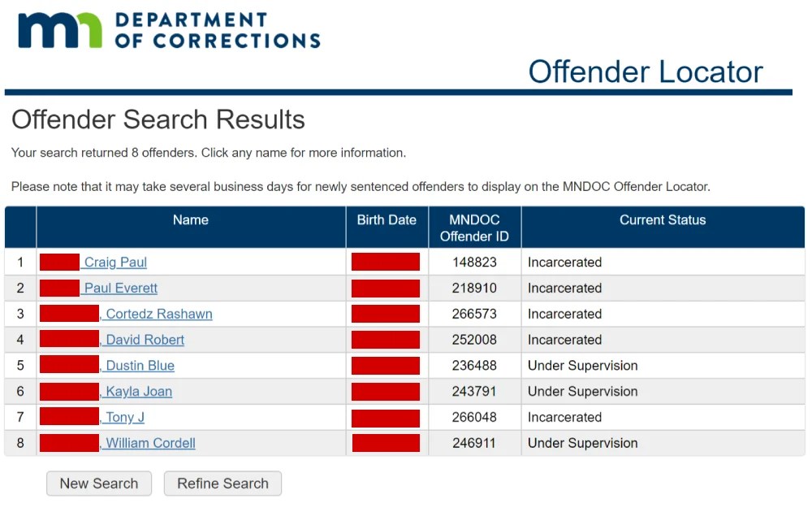812x508 pixels.
Task: Click Under Supervision status in the Dustin Blue row
Action: [x=582, y=366]
